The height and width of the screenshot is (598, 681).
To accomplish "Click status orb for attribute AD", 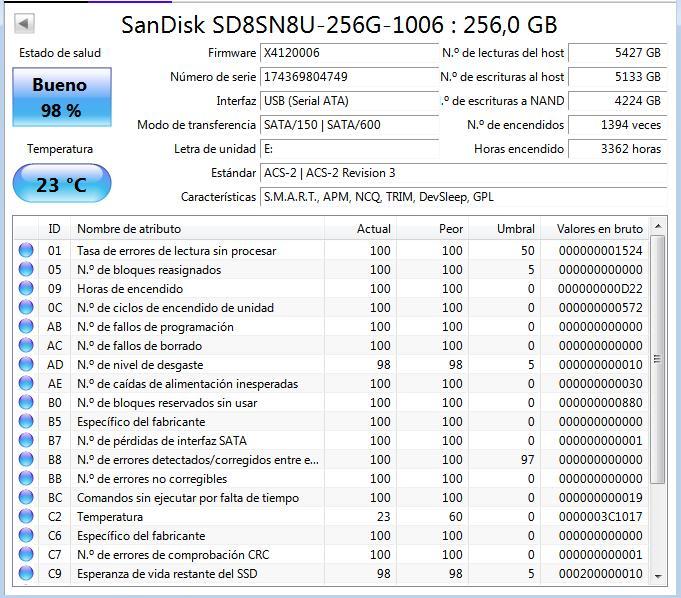I will 26,365.
